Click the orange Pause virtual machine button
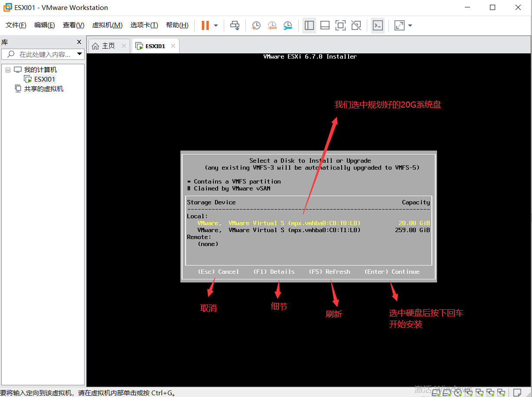The width and height of the screenshot is (532, 397). click(205, 26)
